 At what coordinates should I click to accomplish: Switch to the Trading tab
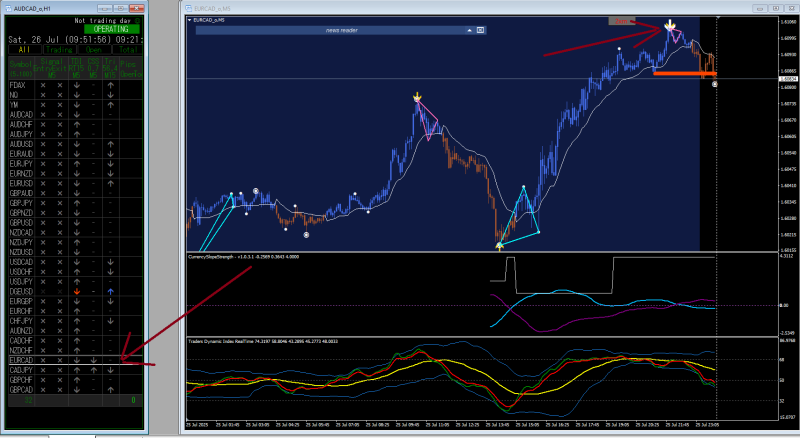coord(60,49)
